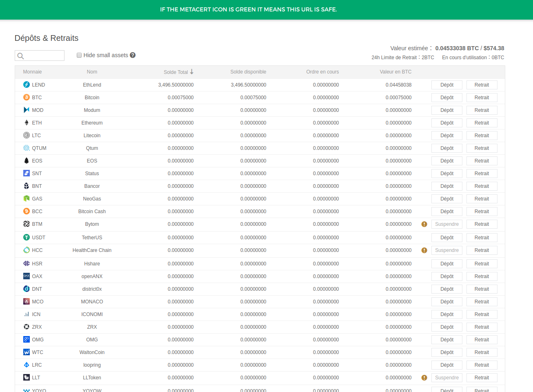Click the HSR Hshare coin icon
This screenshot has height=392, width=533.
pyautogui.click(x=27, y=263)
